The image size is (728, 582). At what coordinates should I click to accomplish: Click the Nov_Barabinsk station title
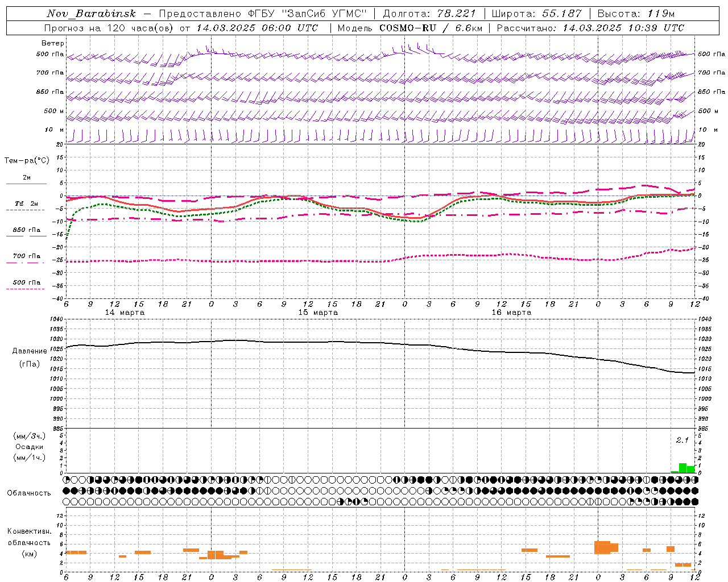point(92,14)
